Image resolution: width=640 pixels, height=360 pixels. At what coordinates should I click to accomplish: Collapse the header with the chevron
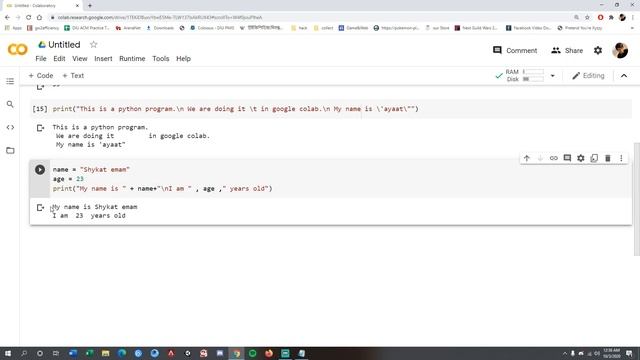pos(624,76)
